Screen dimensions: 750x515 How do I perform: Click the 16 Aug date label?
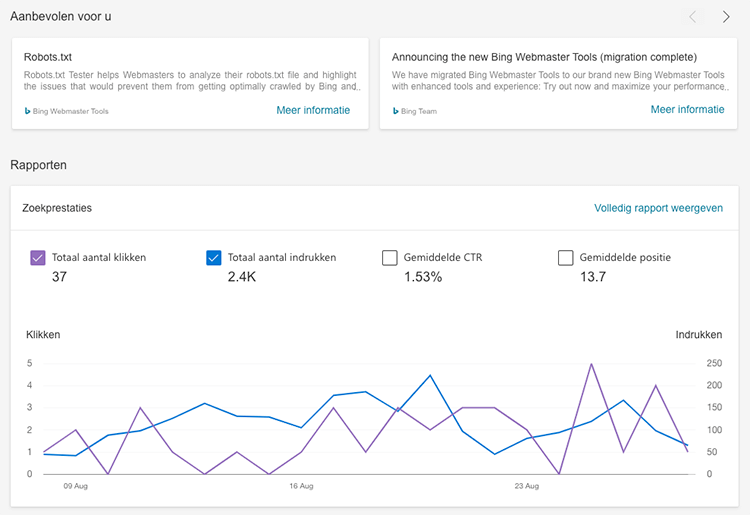point(301,486)
